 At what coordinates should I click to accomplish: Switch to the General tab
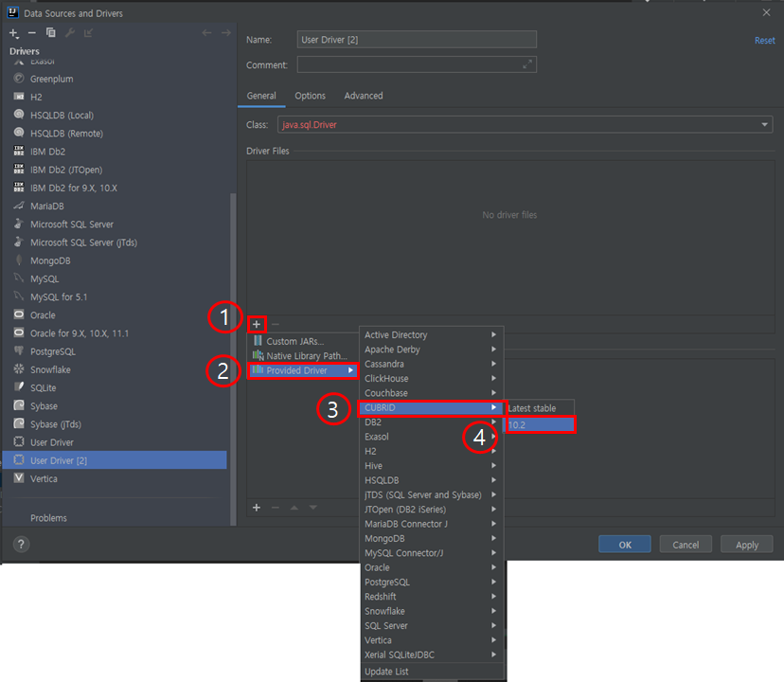[x=261, y=96]
